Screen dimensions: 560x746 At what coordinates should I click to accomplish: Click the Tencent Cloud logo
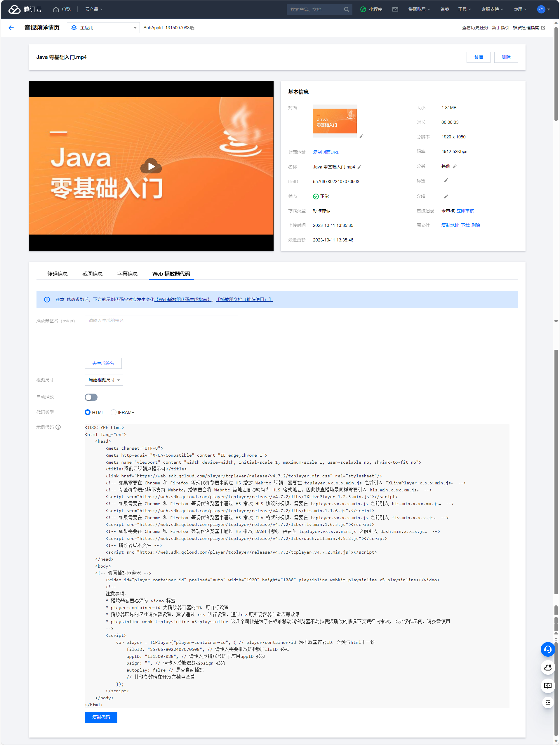click(x=25, y=9)
